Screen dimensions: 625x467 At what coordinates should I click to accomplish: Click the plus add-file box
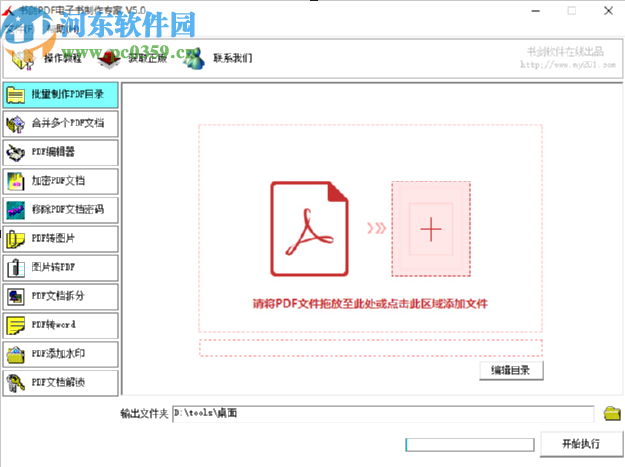point(431,229)
